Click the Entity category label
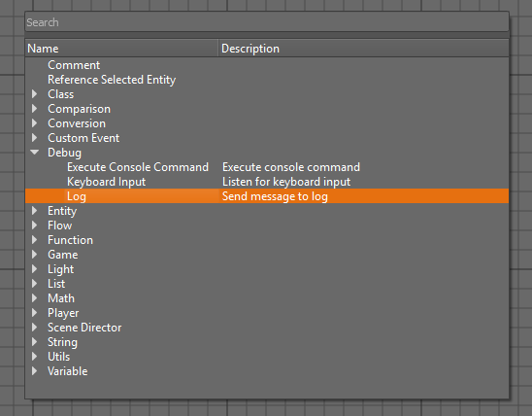 (x=62, y=211)
